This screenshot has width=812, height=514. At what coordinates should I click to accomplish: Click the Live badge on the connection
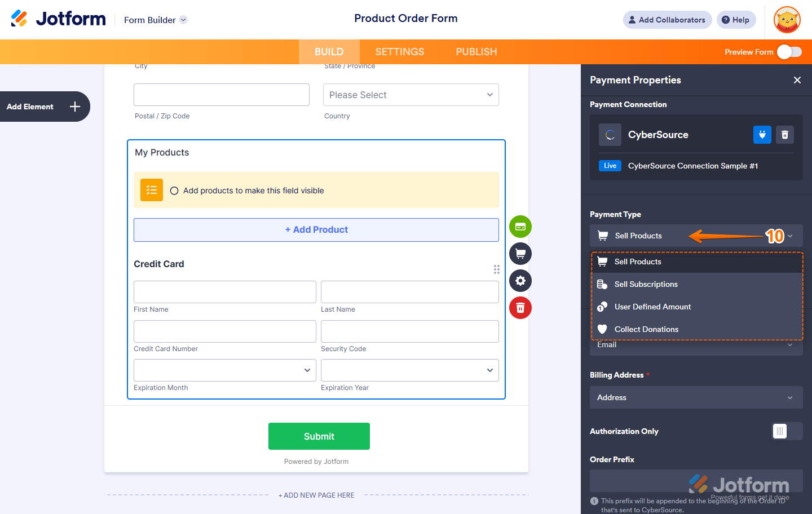point(610,166)
